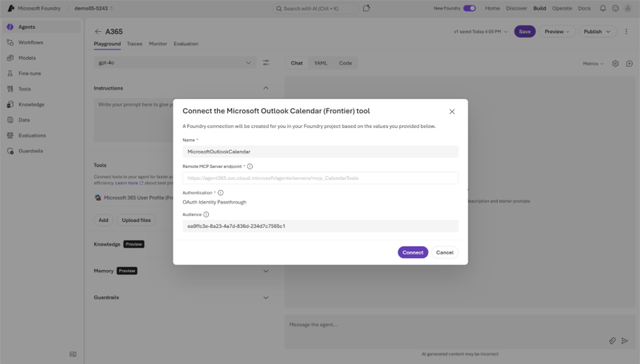This screenshot has width=640, height=364.
Task: Switch to the Traces tab
Action: (134, 44)
